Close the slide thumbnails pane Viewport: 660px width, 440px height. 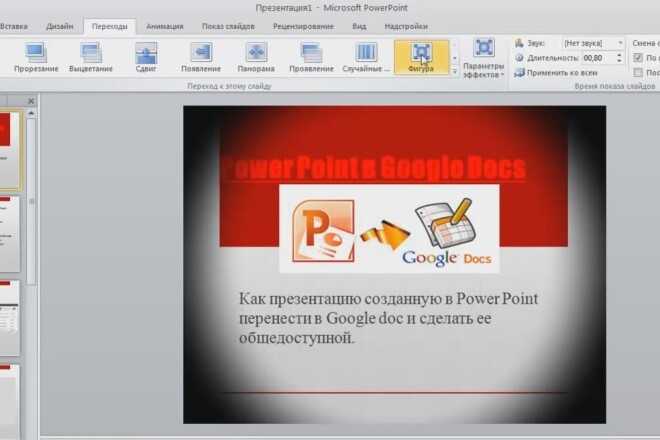click(31, 101)
